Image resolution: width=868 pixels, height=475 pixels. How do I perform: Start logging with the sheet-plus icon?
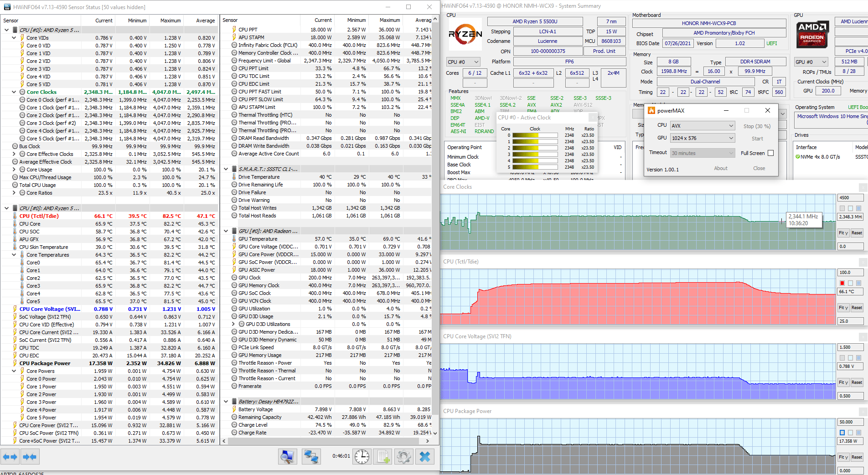click(x=383, y=456)
